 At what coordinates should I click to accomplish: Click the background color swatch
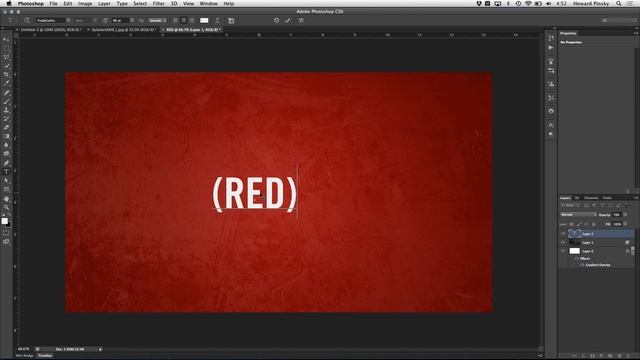tap(9, 225)
